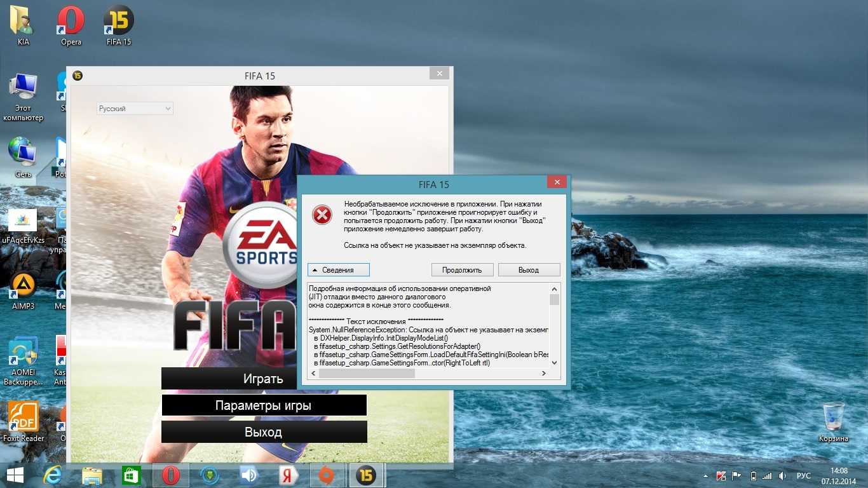Click horizontal scrollbar right arrow in details

pyautogui.click(x=544, y=374)
